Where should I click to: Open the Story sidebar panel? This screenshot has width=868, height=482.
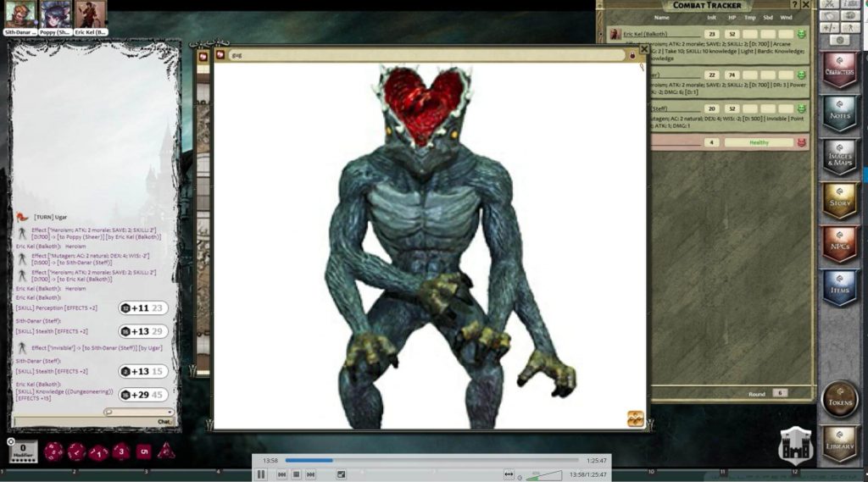click(x=840, y=202)
